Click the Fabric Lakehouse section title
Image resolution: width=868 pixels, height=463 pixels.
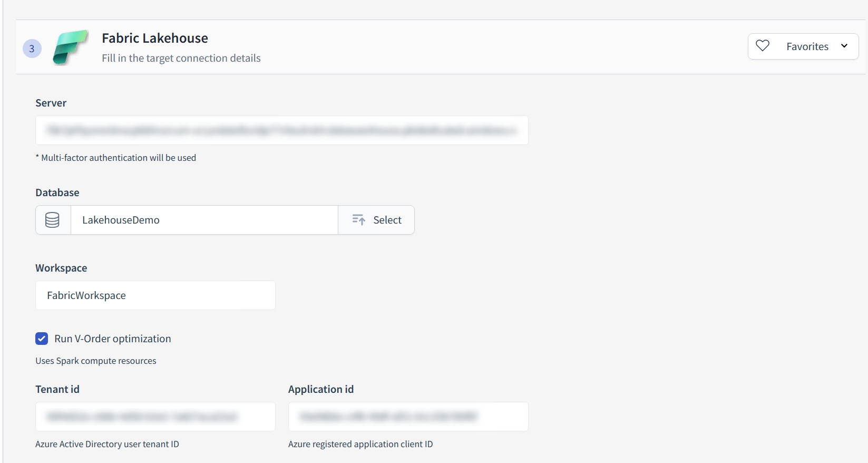tap(155, 38)
